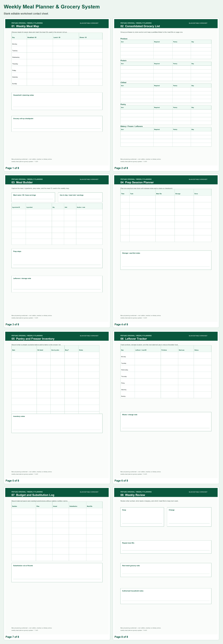Click the 'Grocery roll-up checkpoint' box
Image resolution: width=223 pixels, height=644 pixels.
[x=57, y=124]
